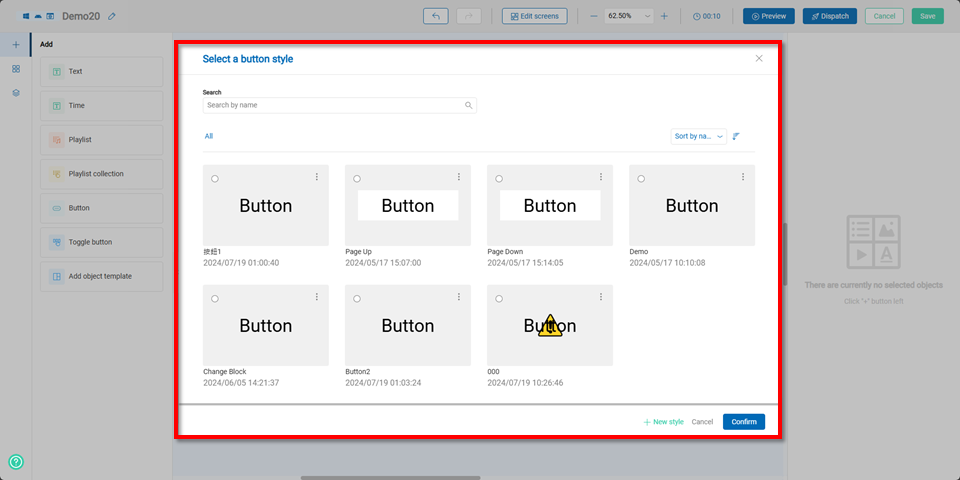Open the three-dot menu on the Demo style

(743, 177)
